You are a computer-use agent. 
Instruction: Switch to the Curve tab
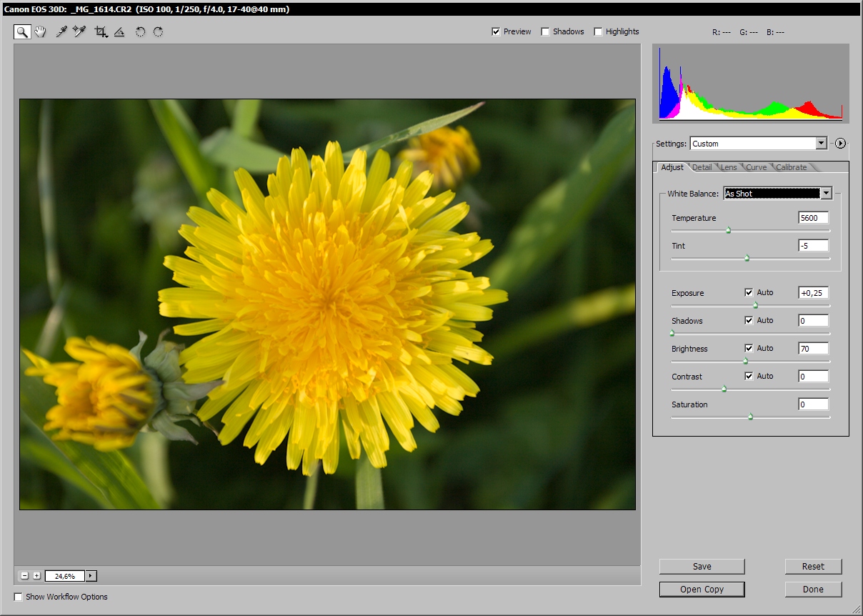point(756,167)
